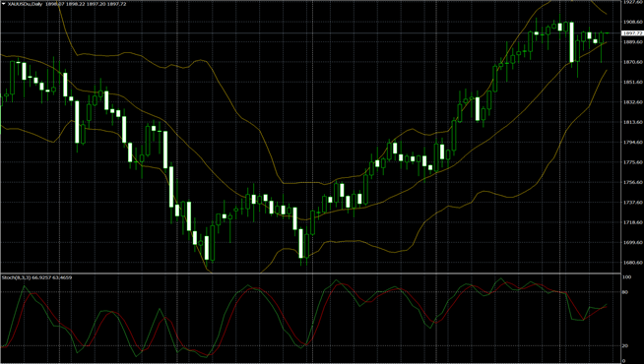Click the 1851.60 price scale label
The image size is (644, 364).
[632, 82]
